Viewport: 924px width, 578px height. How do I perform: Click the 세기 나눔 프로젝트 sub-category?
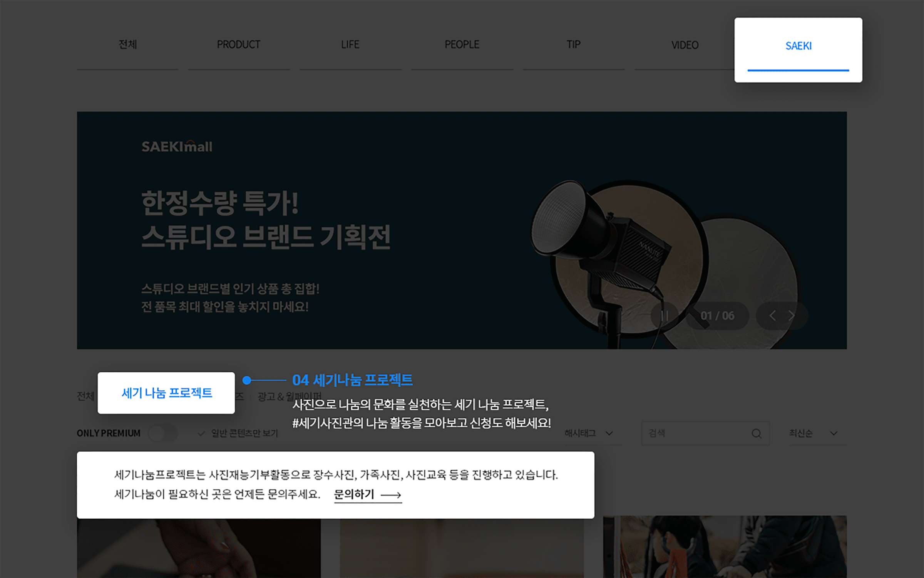coord(166,393)
